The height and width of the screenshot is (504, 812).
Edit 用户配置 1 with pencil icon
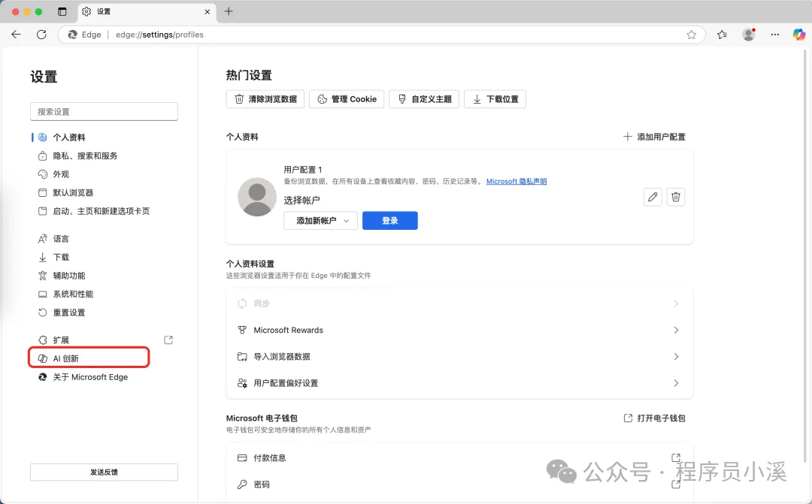click(x=653, y=197)
